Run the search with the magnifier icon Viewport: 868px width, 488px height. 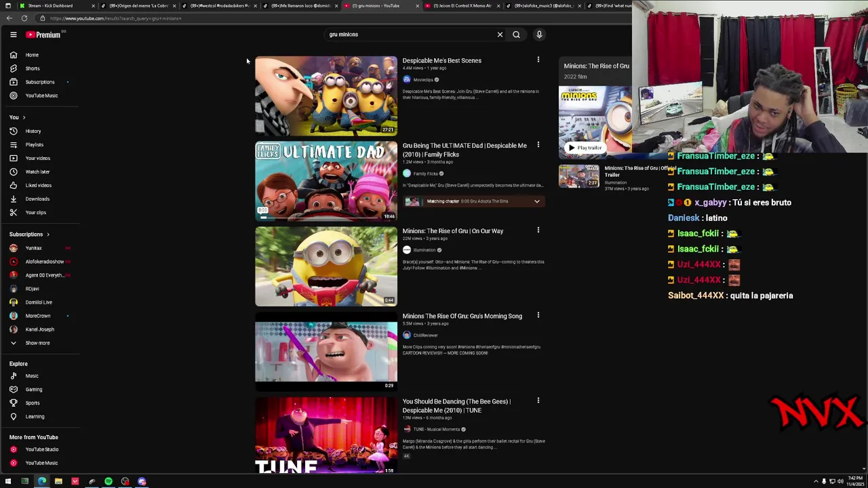(516, 35)
